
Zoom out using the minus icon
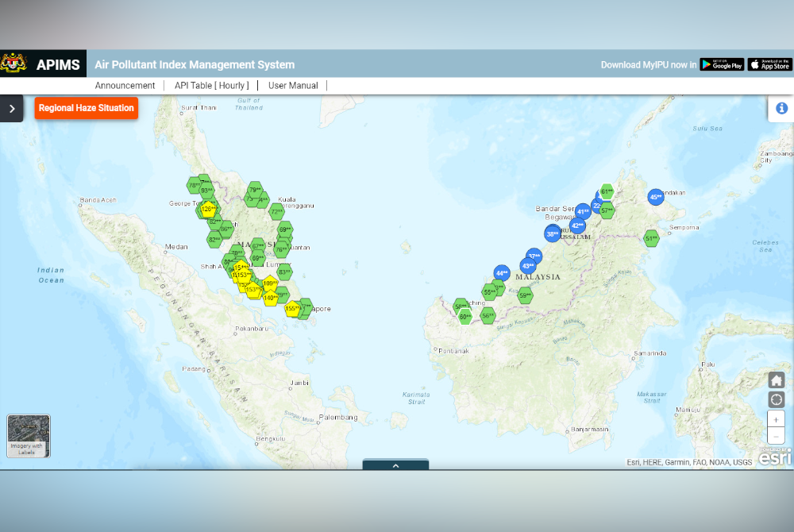point(776,436)
